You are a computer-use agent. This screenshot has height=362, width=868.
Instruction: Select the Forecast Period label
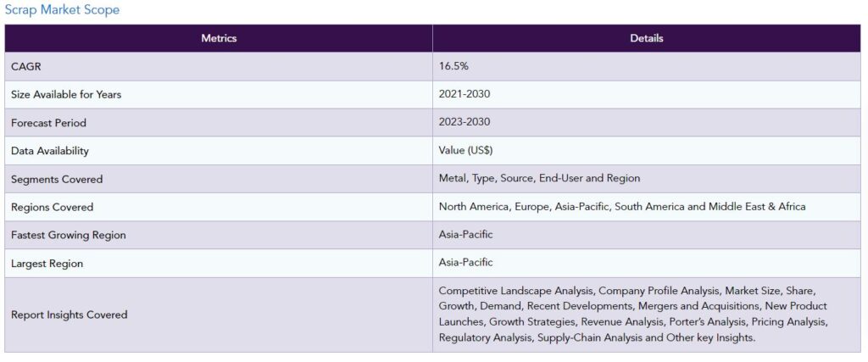coord(48,123)
